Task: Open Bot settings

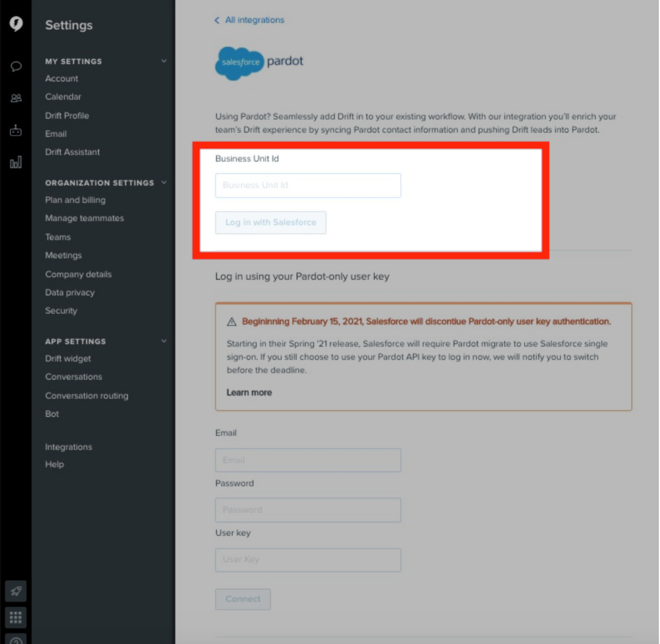Action: 52,414
